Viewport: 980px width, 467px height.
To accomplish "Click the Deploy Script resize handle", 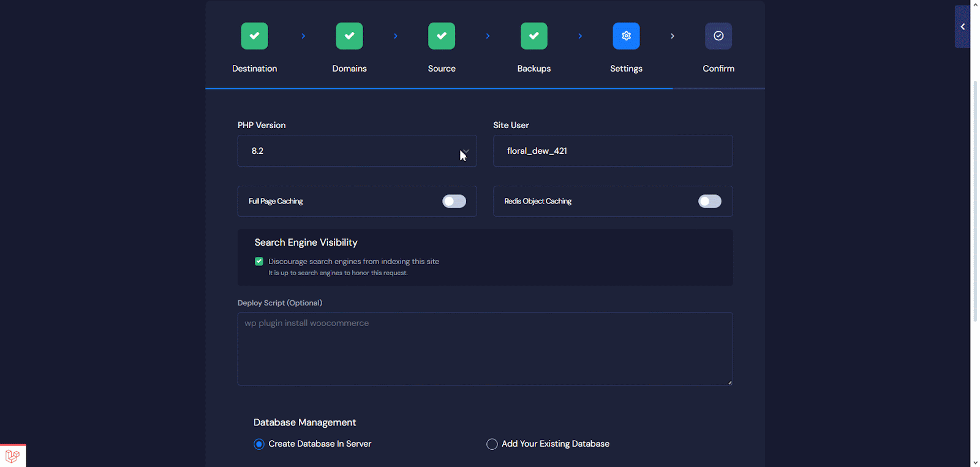I will point(729,382).
